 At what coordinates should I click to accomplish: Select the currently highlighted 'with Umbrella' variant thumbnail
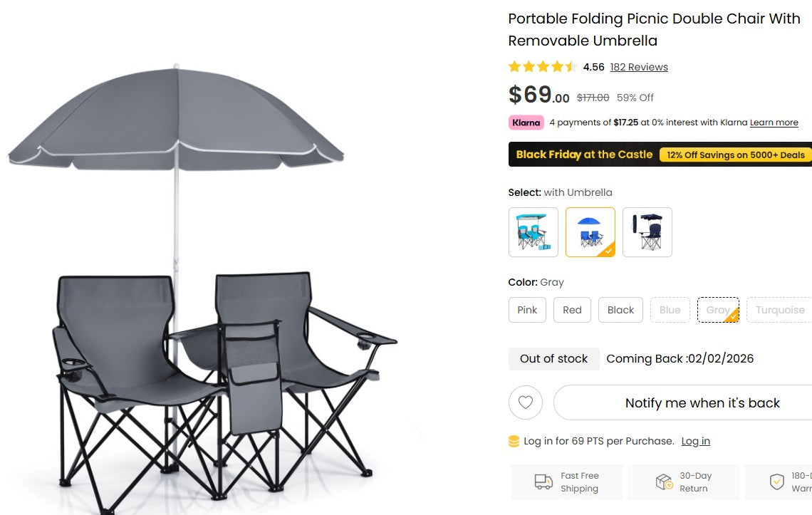coord(590,232)
